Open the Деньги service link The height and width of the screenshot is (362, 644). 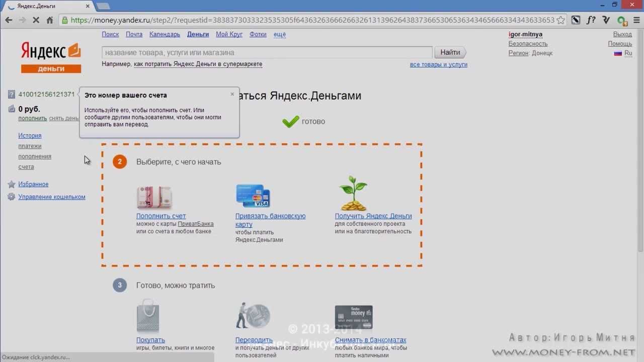point(198,34)
